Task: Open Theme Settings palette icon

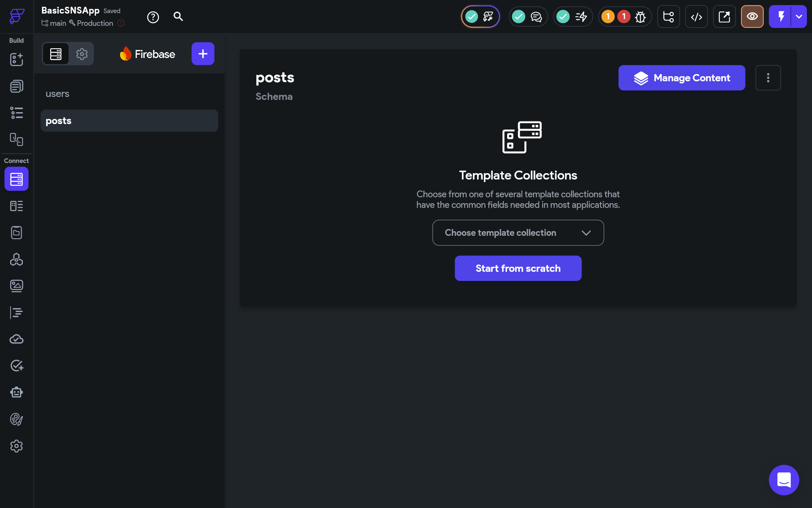Action: pos(16,419)
